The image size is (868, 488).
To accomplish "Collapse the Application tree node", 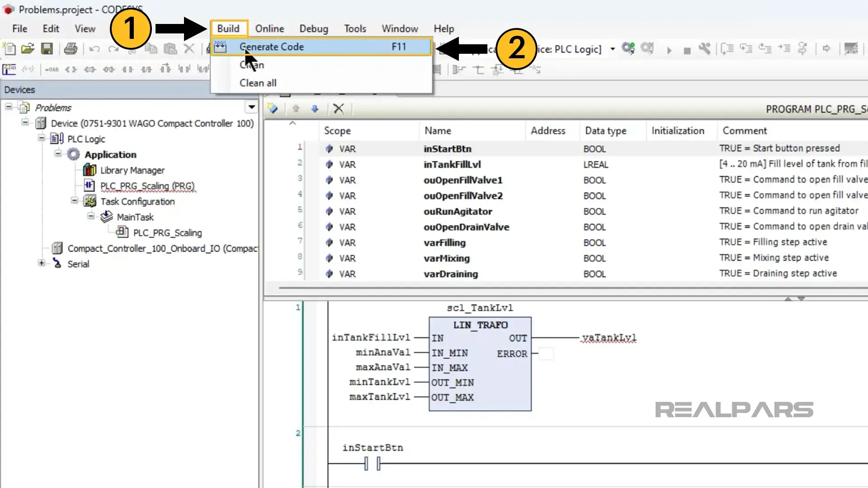I will click(58, 153).
